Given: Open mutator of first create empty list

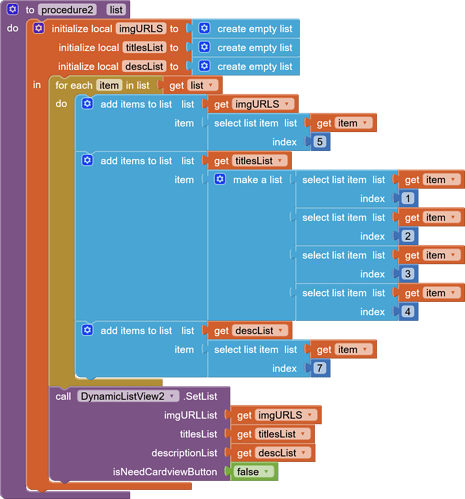Looking at the screenshot, I should (x=204, y=28).
